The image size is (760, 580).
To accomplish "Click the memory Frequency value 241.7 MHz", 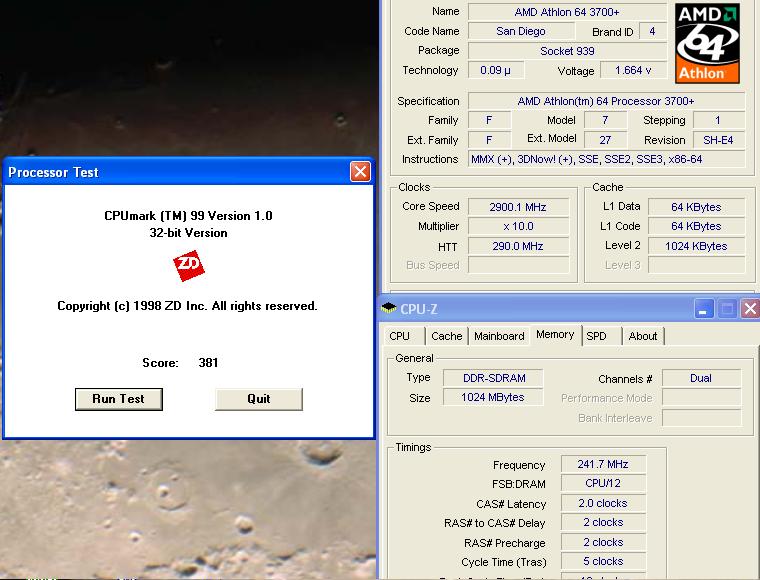I will pos(603,464).
